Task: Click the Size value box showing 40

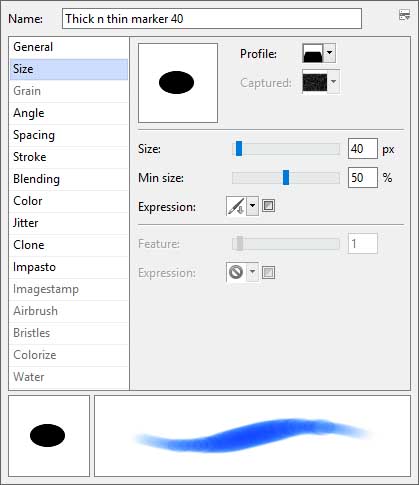Action: 363,149
